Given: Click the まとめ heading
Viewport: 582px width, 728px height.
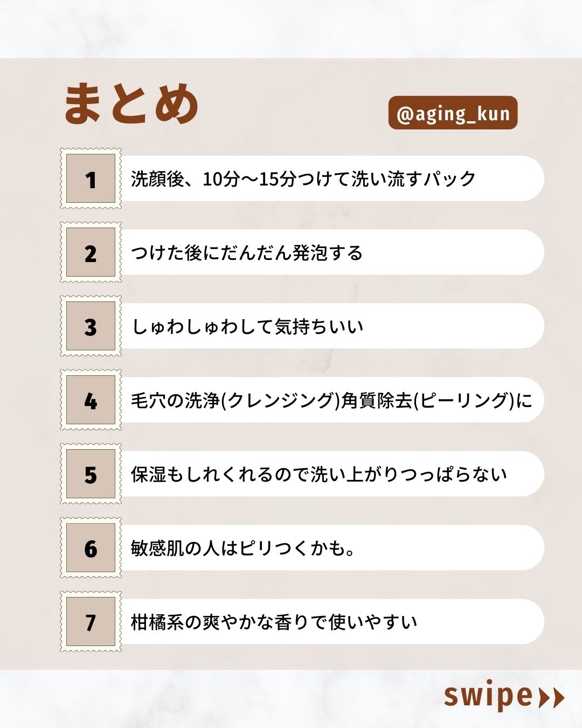Looking at the screenshot, I should [x=131, y=104].
